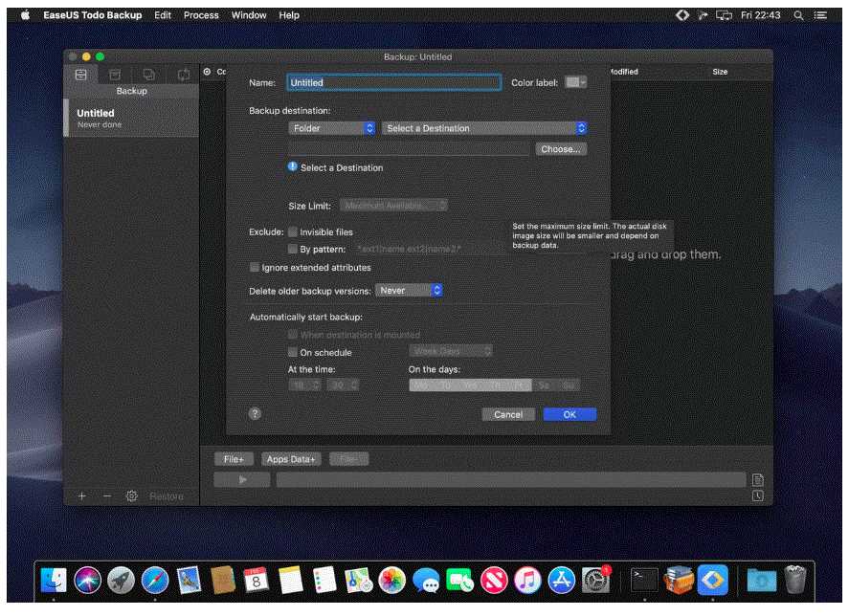
Task: Switch to the Backup mode tab icon
Action: pyautogui.click(x=80, y=75)
